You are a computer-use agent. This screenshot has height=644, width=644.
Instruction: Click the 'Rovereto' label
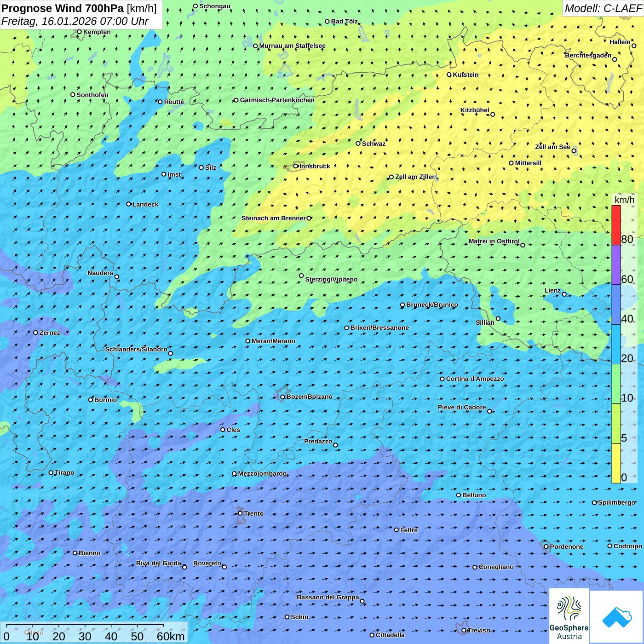(x=207, y=563)
